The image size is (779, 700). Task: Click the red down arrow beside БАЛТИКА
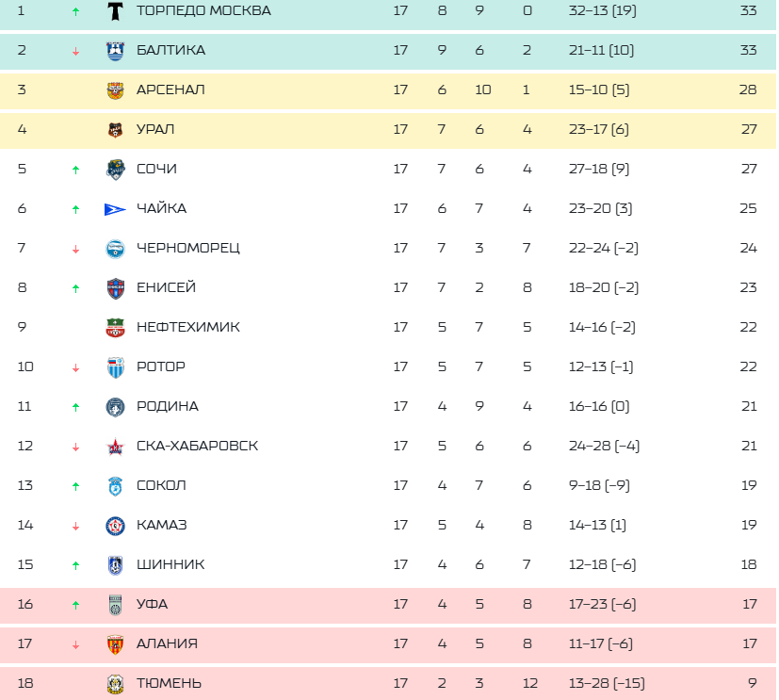pyautogui.click(x=75, y=51)
